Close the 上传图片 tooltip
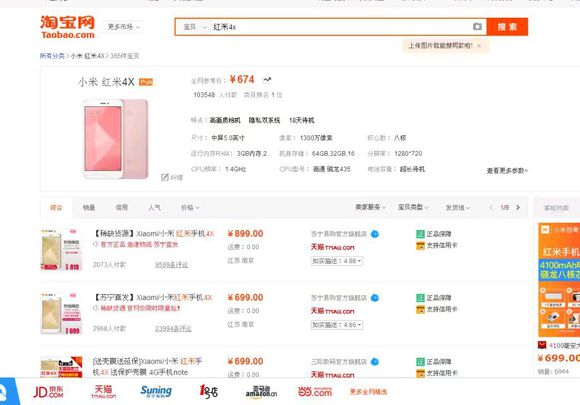Viewport: 580px width, 405px height. point(479,46)
